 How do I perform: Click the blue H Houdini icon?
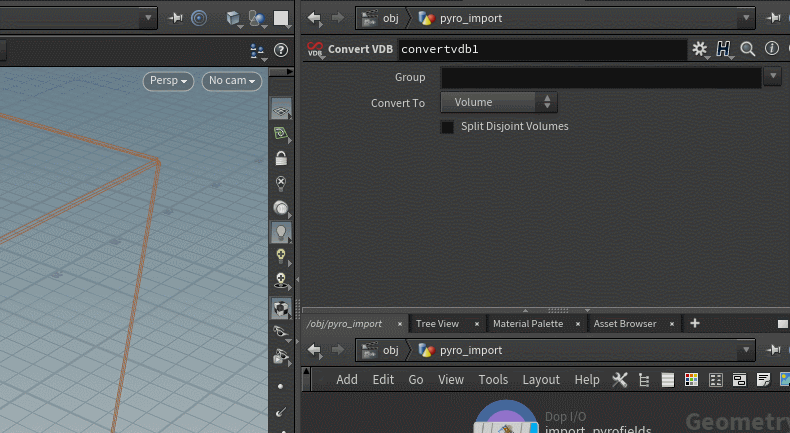[723, 49]
